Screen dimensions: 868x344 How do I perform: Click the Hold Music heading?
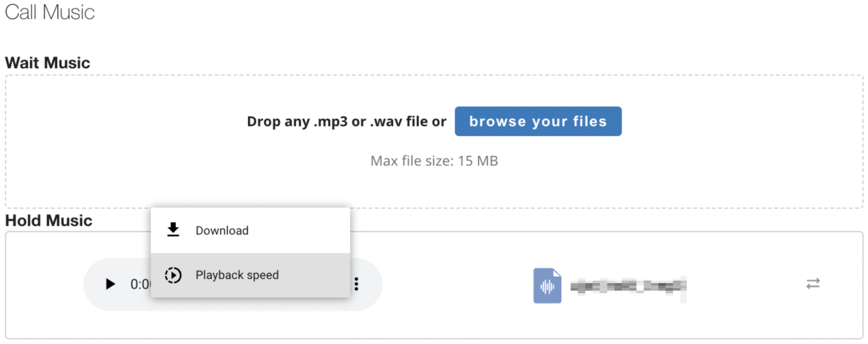[x=49, y=220]
